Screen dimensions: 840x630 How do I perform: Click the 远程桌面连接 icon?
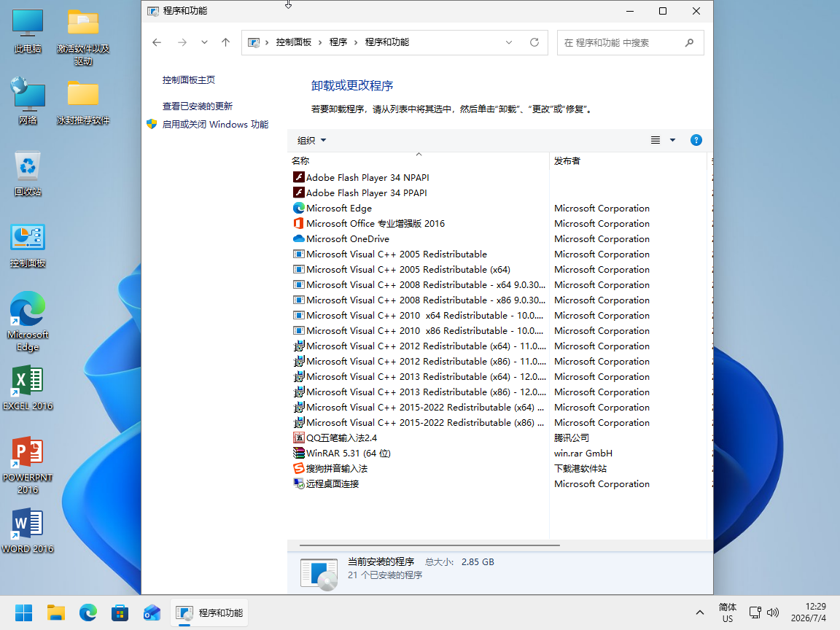pyautogui.click(x=298, y=483)
